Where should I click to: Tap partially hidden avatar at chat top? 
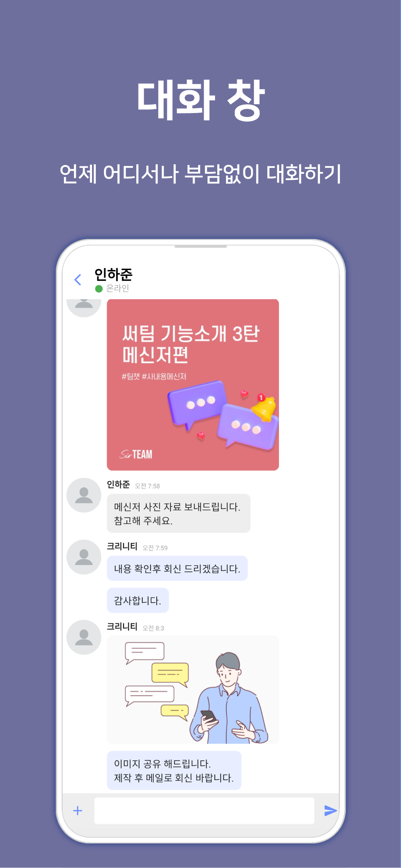tap(84, 308)
